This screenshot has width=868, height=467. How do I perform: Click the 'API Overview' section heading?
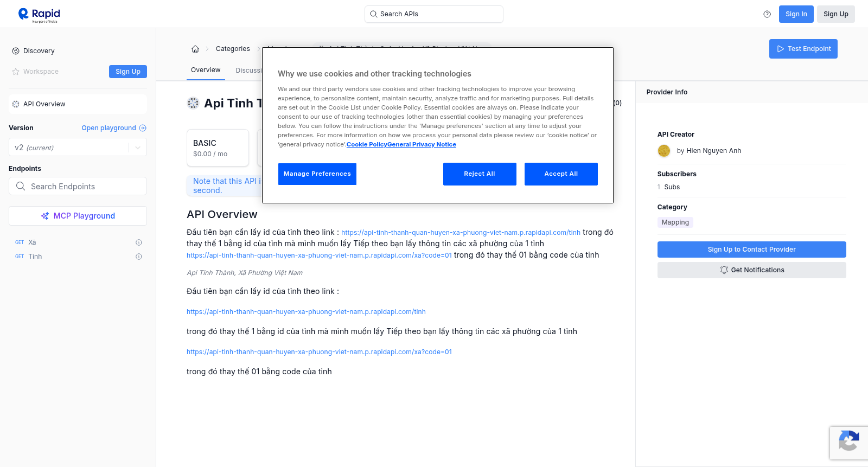click(222, 214)
